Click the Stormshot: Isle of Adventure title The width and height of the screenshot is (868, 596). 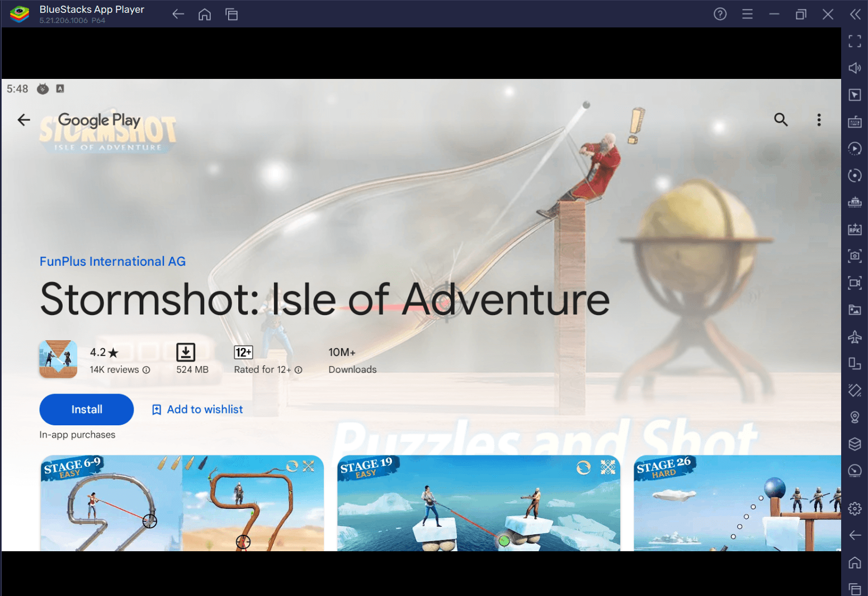pyautogui.click(x=325, y=299)
